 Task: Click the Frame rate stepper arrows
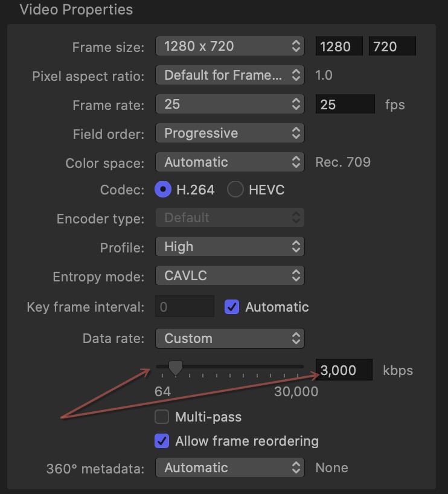pos(296,104)
